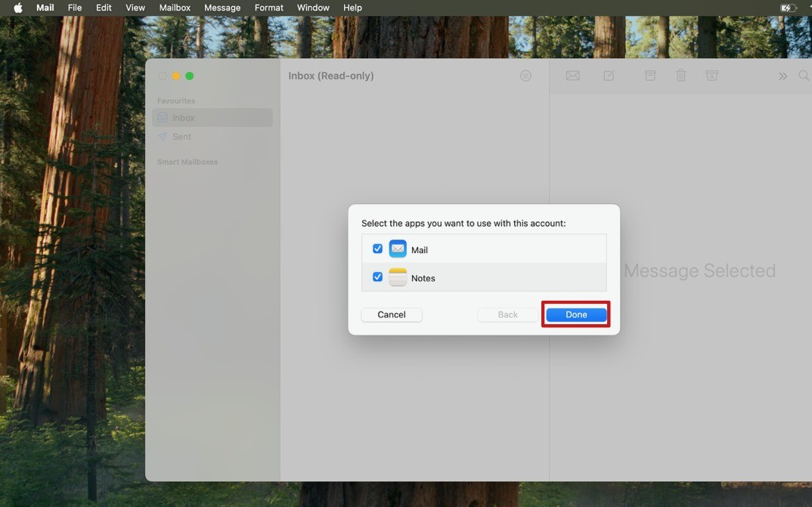The height and width of the screenshot is (507, 812).
Task: Open the Mailbox menu
Action: (175, 8)
